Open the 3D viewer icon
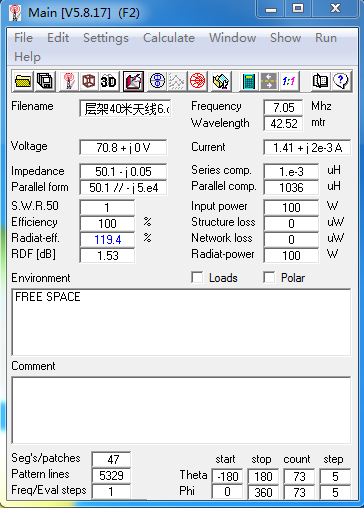This screenshot has width=364, height=508. pyautogui.click(x=108, y=81)
